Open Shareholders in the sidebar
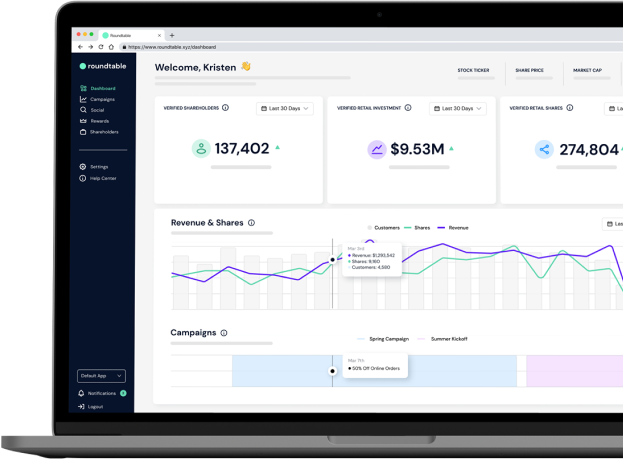The image size is (623, 459). [x=99, y=132]
